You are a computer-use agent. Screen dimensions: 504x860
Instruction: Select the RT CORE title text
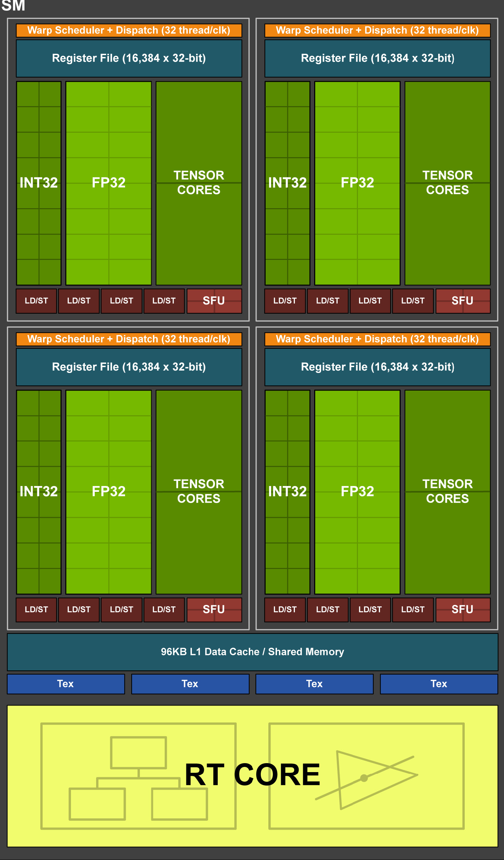(x=252, y=775)
